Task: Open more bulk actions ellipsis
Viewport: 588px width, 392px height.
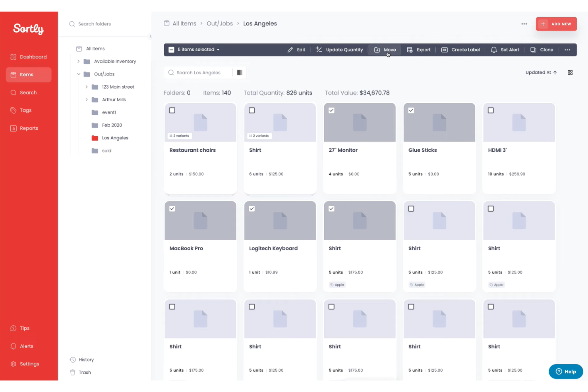Action: tap(567, 50)
